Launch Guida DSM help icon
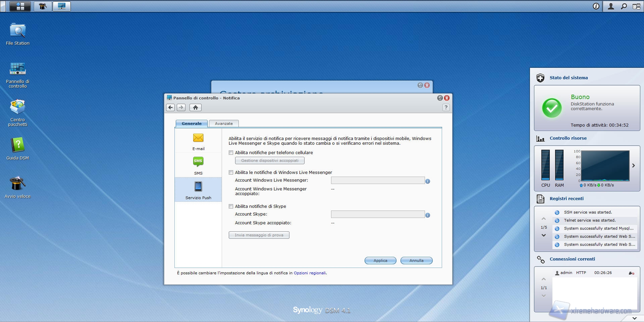644x322 pixels. tap(17, 146)
